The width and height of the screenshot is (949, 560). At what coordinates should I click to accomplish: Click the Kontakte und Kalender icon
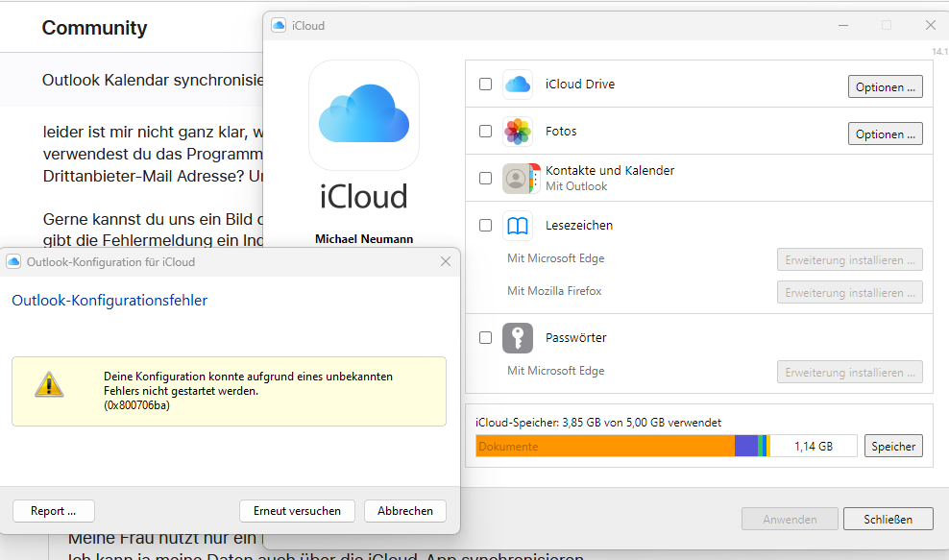[x=518, y=179]
